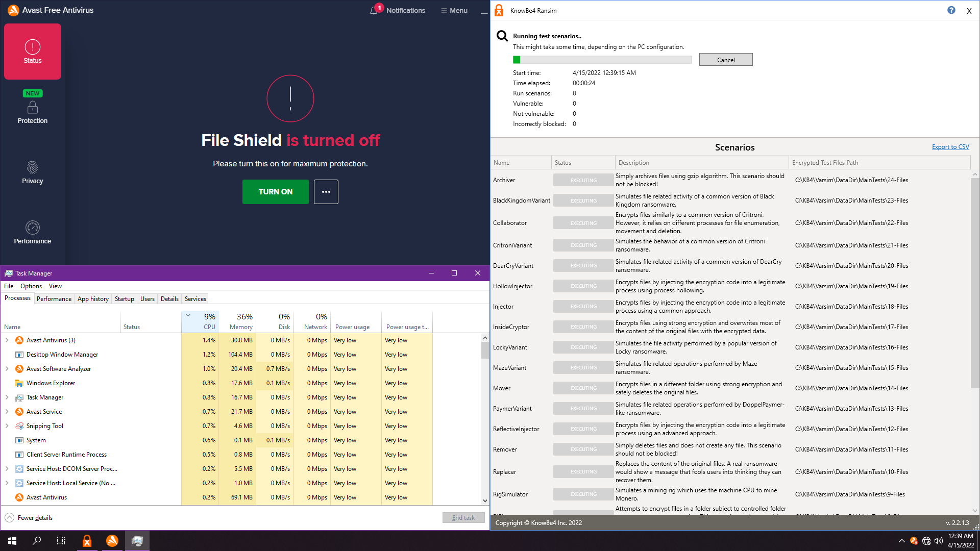
Task: Open the Performance gauge section in Avast
Action: pyautogui.click(x=33, y=233)
